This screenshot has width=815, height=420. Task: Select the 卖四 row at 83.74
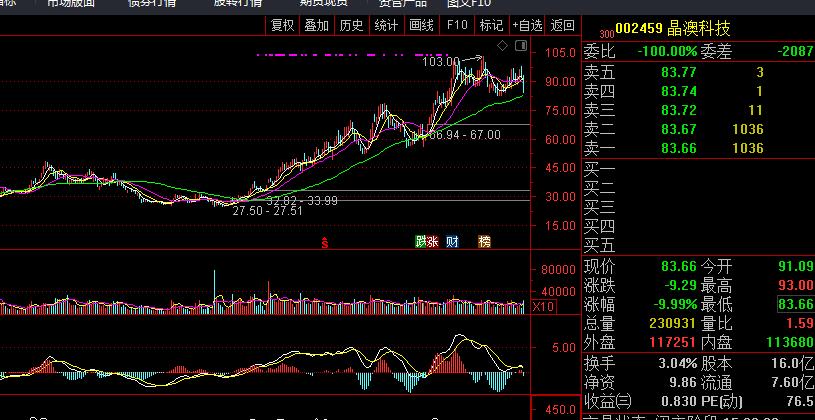[x=698, y=91]
